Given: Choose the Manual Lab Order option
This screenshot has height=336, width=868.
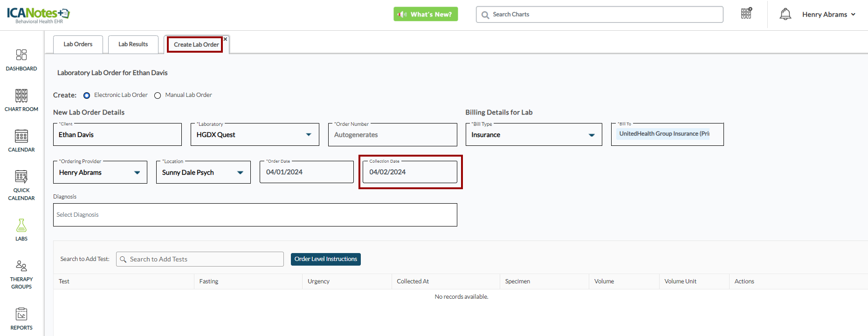Looking at the screenshot, I should click(158, 96).
